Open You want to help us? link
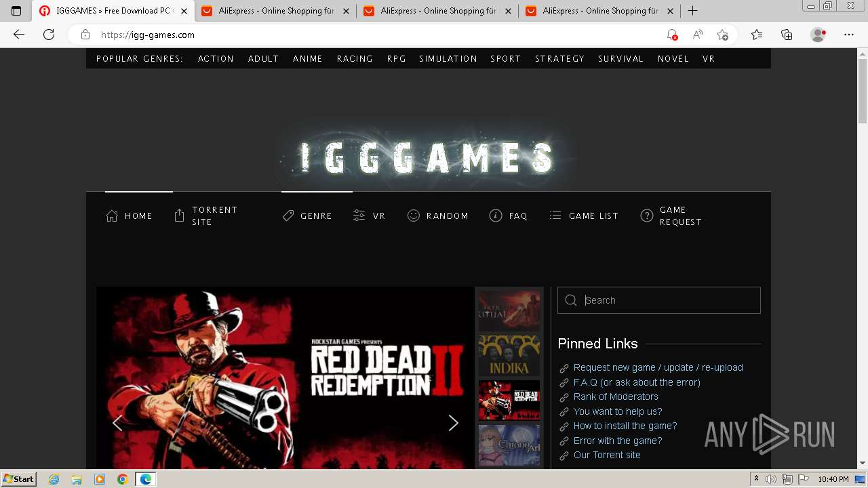This screenshot has width=868, height=488. 618,411
